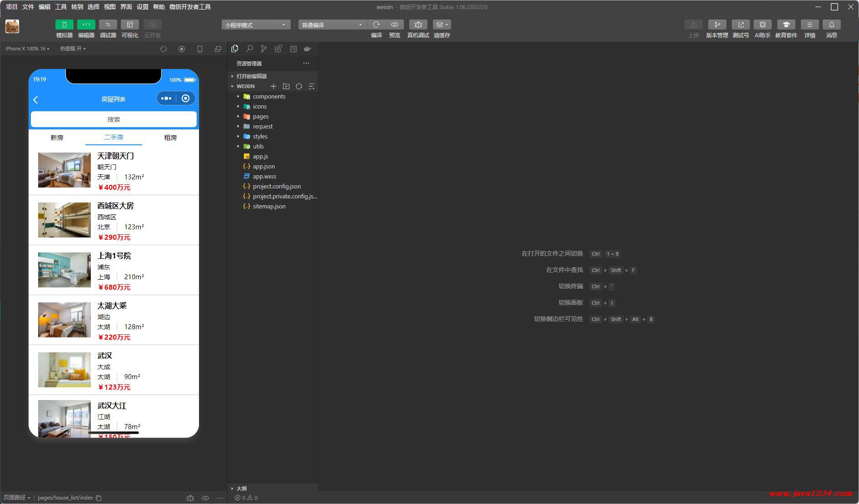Open the source control branch icon

point(264,49)
